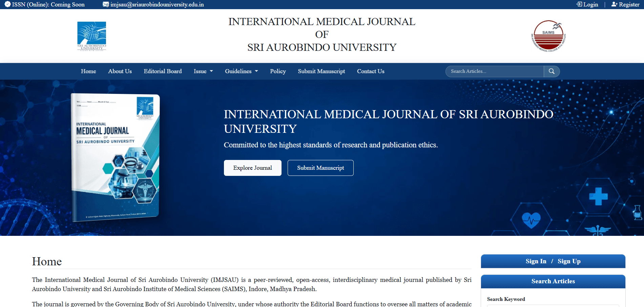The image size is (644, 307).
Task: Click the 'Search Keyword' label
Action: pyautogui.click(x=506, y=299)
